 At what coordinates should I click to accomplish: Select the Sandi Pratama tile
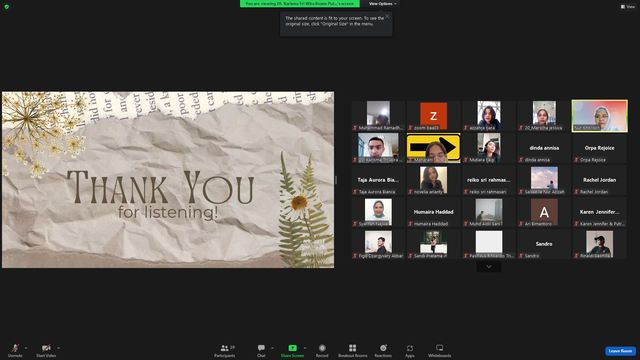click(x=433, y=244)
